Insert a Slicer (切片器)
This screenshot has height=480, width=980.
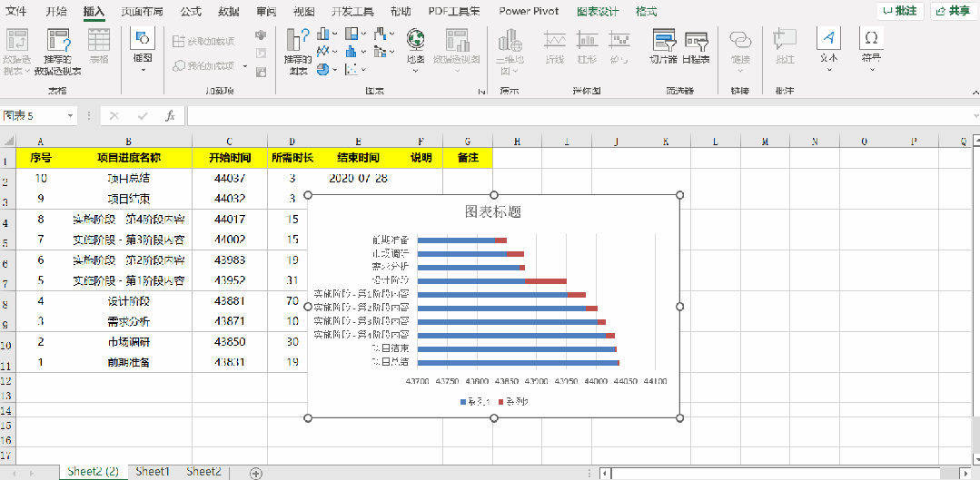pyautogui.click(x=664, y=47)
